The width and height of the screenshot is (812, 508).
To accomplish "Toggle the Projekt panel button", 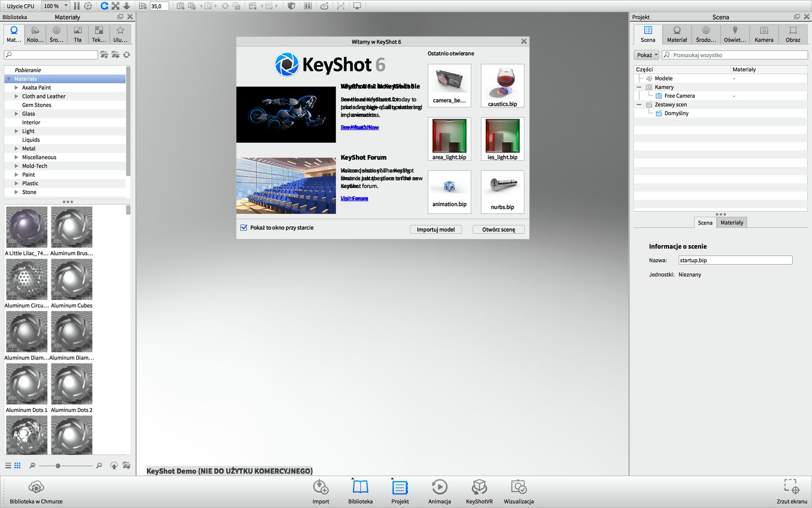I will point(400,491).
